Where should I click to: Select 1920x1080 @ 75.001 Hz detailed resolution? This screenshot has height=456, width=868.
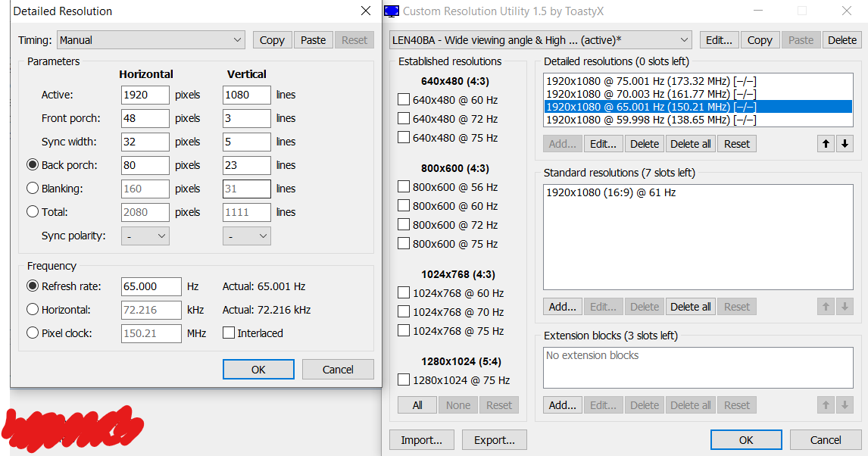(x=651, y=81)
